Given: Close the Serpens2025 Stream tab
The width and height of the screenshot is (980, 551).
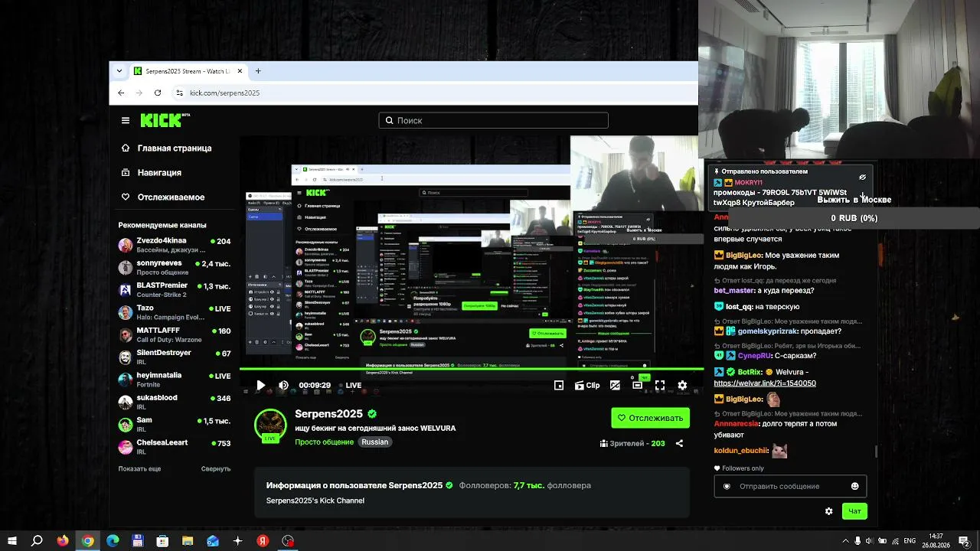Looking at the screenshot, I should (240, 71).
